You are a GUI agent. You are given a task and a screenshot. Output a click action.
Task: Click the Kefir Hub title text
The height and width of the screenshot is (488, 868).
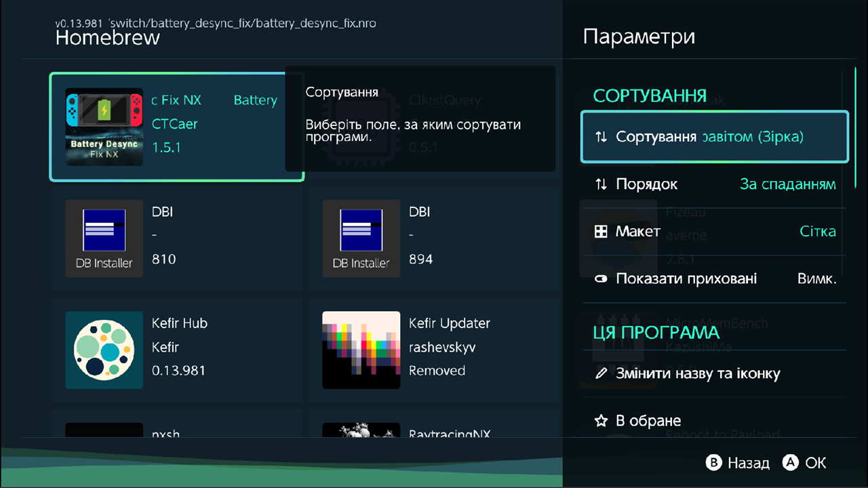tap(180, 323)
